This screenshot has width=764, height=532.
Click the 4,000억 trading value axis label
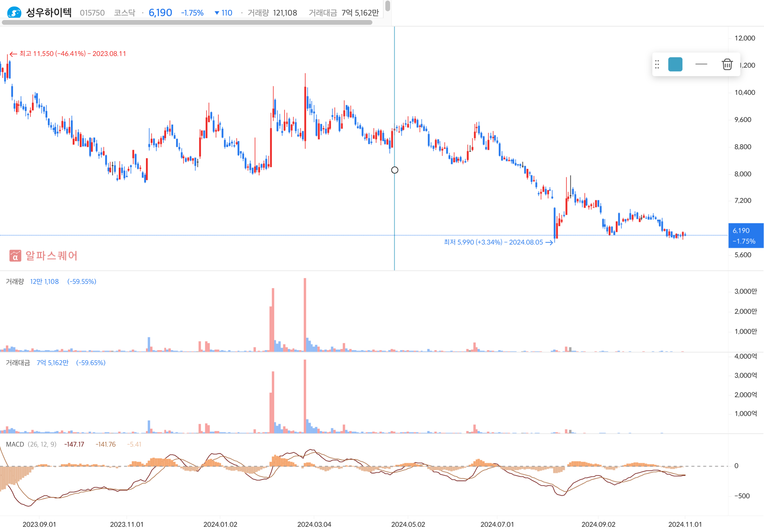746,356
